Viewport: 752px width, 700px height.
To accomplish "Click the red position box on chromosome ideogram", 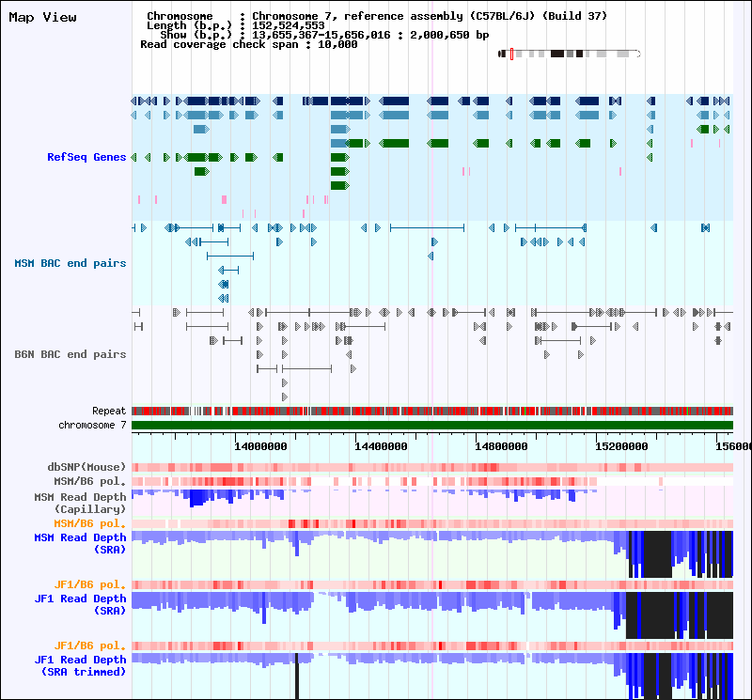I will (x=511, y=54).
